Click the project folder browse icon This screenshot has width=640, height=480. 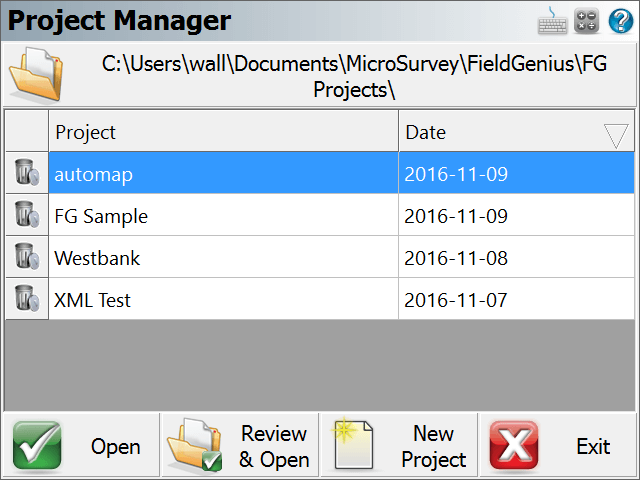click(x=36, y=74)
